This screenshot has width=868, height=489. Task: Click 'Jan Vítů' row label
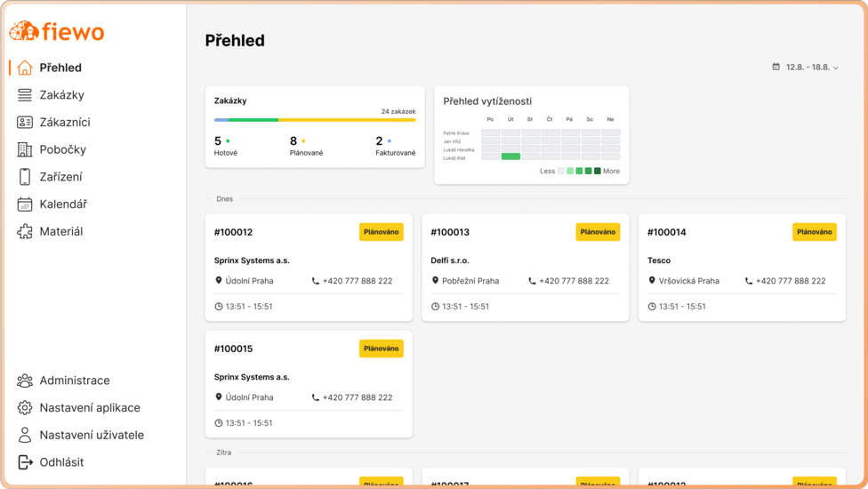point(452,141)
